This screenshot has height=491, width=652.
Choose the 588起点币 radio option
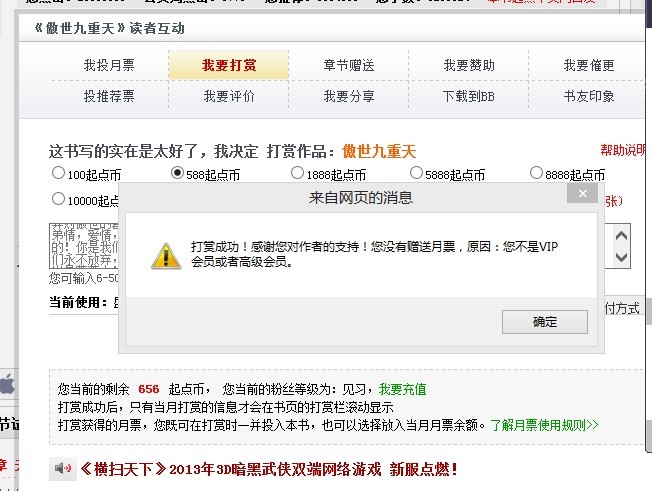click(x=178, y=173)
